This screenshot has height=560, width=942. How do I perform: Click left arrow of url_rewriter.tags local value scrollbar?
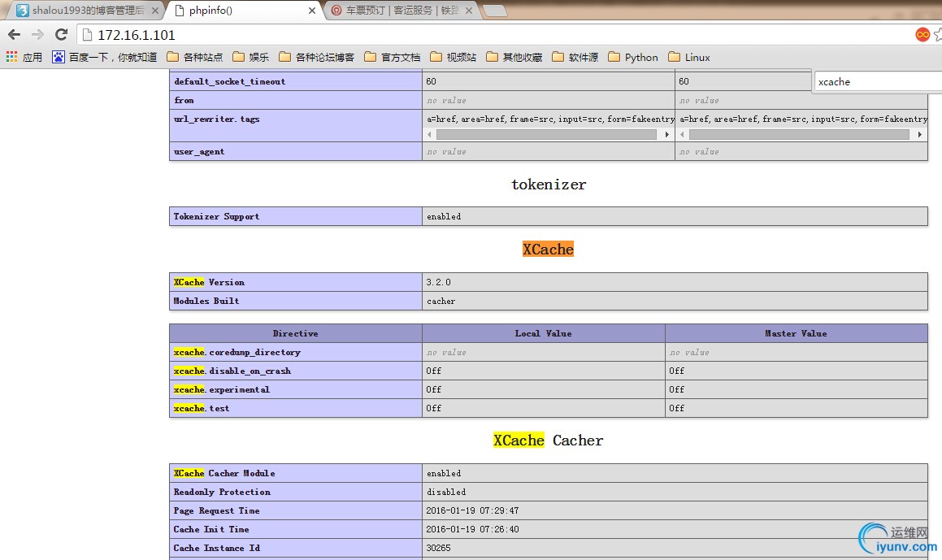pos(429,135)
